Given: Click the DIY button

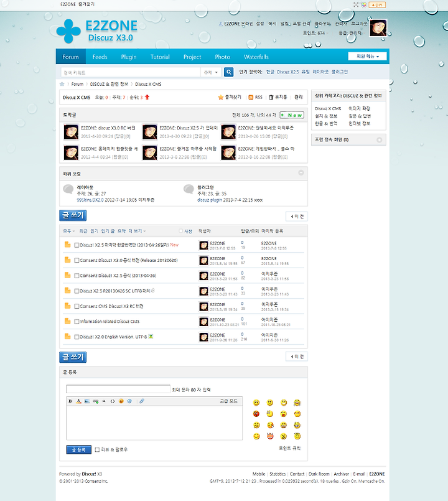Looking at the screenshot, I should click(x=377, y=5).
